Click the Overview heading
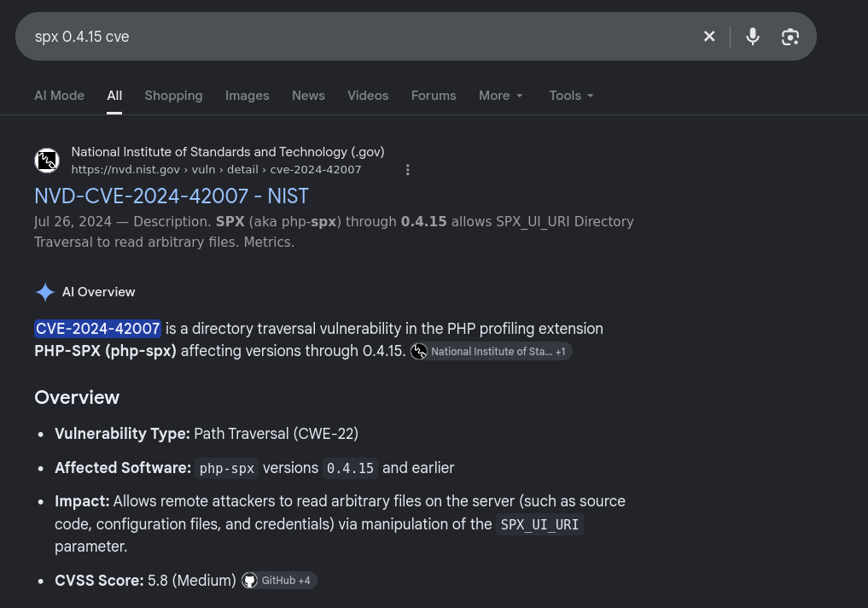Image resolution: width=868 pixels, height=608 pixels. coord(77,398)
